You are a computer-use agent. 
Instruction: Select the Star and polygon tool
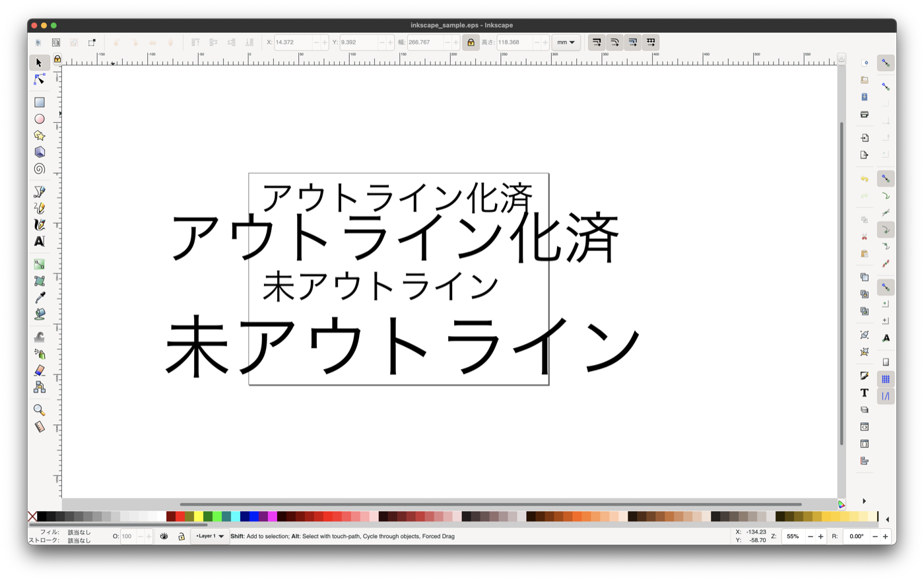(x=40, y=135)
